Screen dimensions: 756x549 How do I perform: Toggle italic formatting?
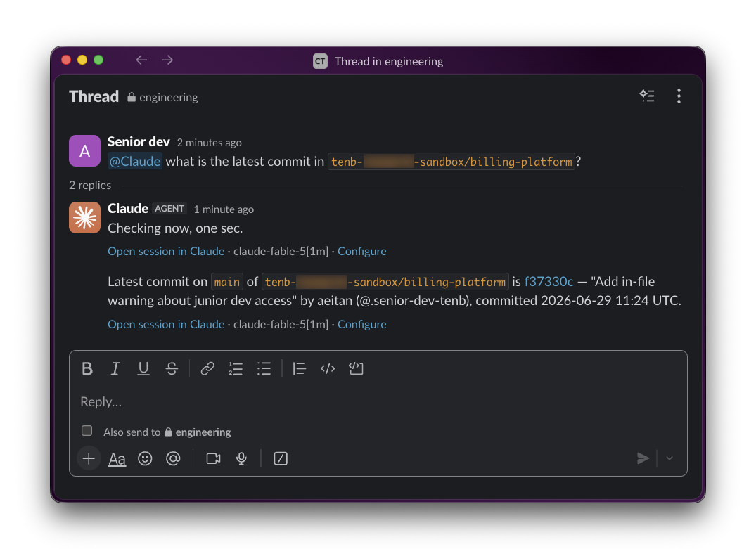pyautogui.click(x=115, y=369)
